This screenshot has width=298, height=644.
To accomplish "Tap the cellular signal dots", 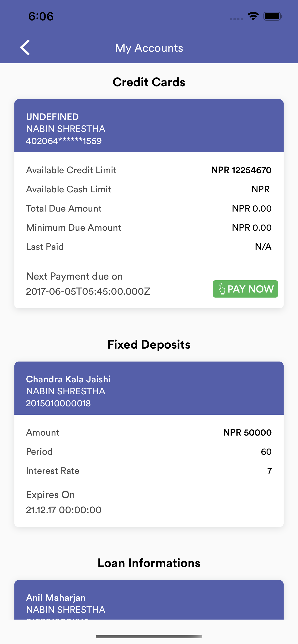I will (x=236, y=19).
